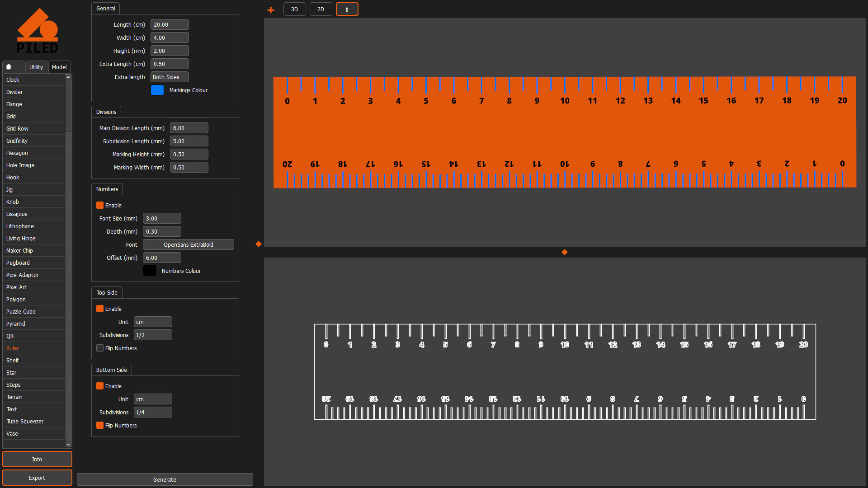Viewport: 868px width, 488px height.
Task: Click the model list scroll down arrow
Action: [68, 445]
